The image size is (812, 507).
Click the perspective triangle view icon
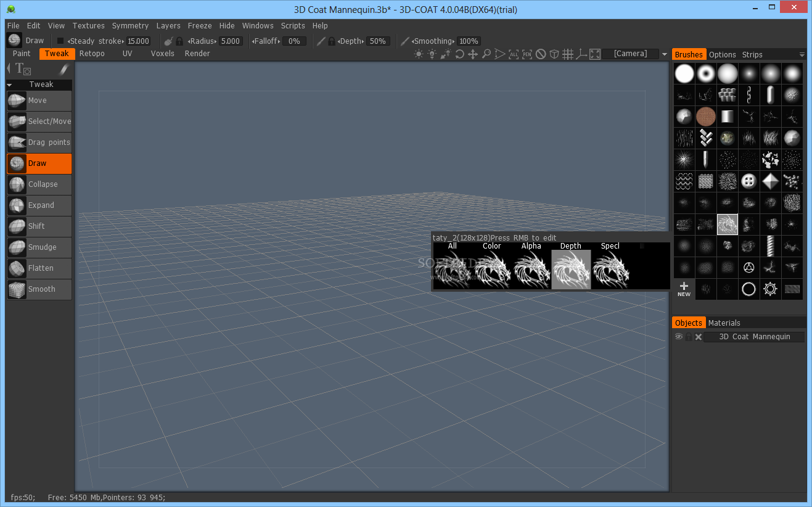(500, 54)
